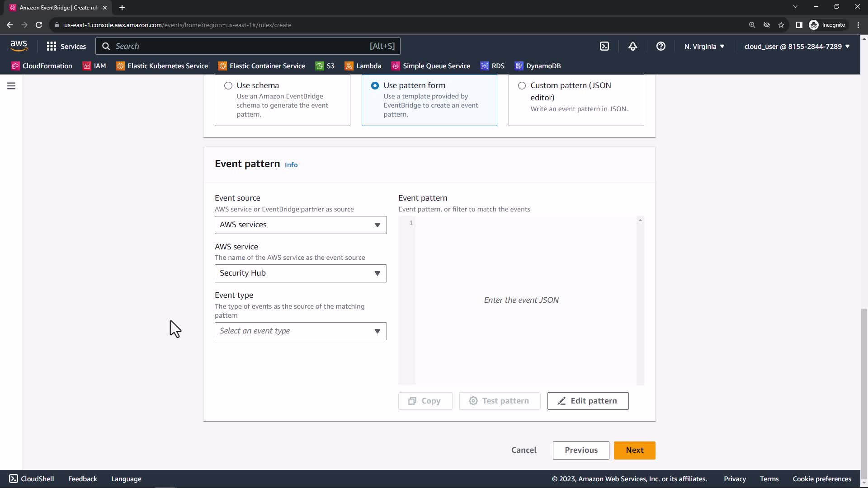The image size is (868, 488).
Task: Open the Select an event type dropdown
Action: 301,331
